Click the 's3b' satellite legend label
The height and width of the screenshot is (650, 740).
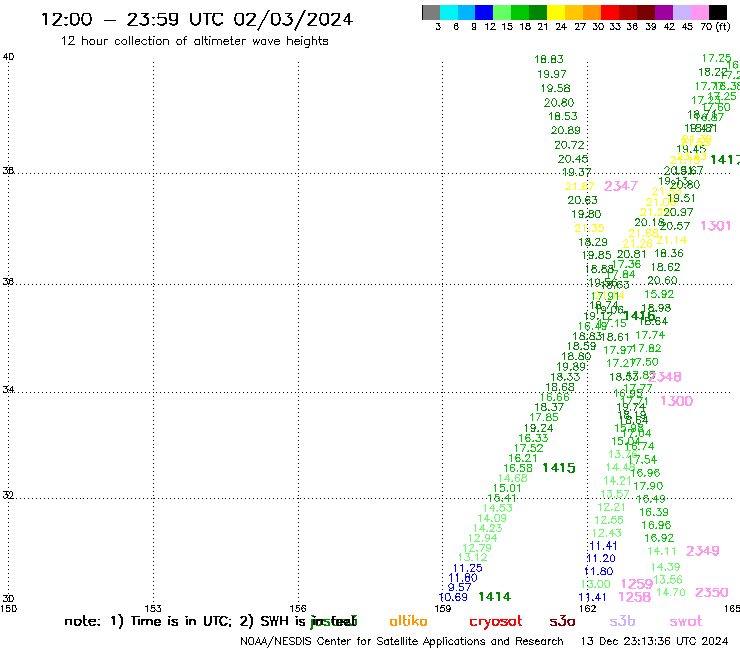tap(622, 621)
